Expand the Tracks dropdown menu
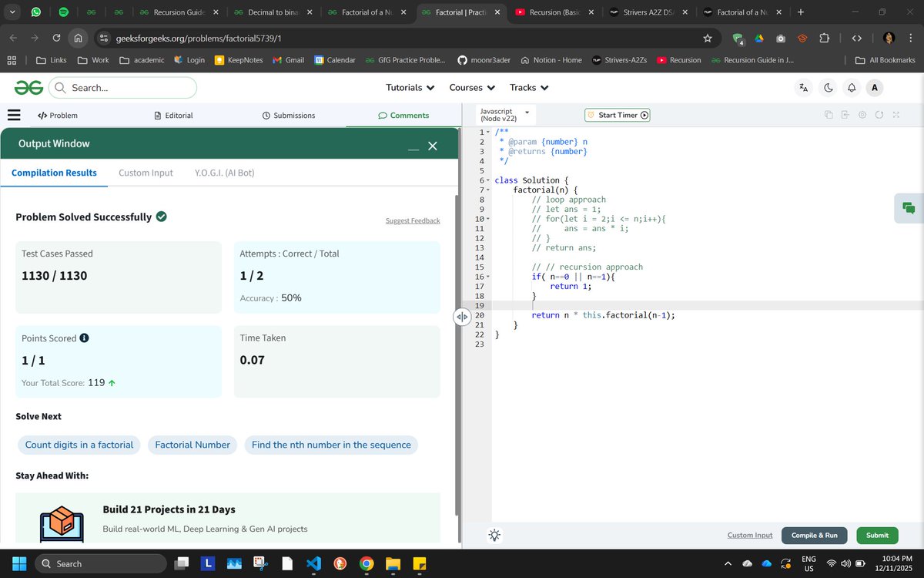924x578 pixels. (x=529, y=88)
